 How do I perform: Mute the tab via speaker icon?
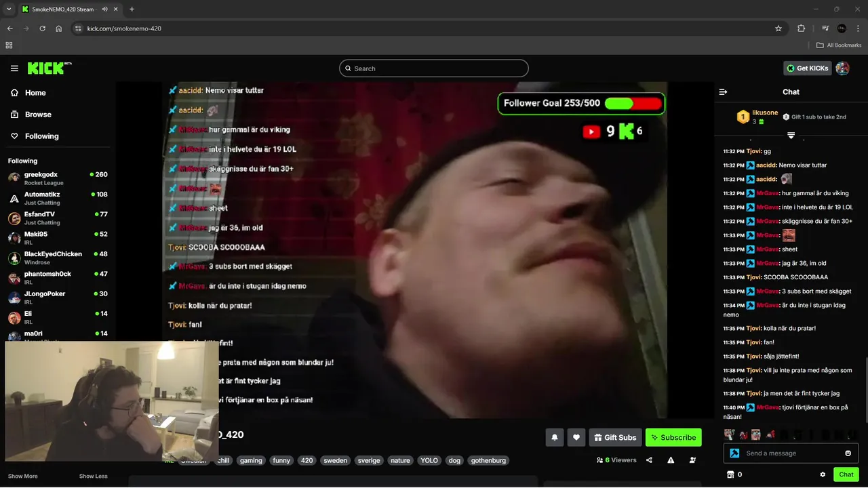(104, 9)
